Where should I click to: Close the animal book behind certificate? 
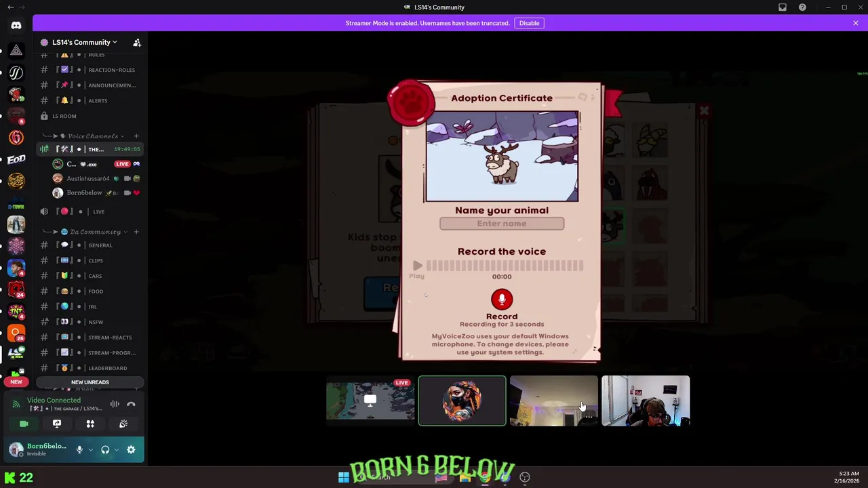(x=704, y=110)
